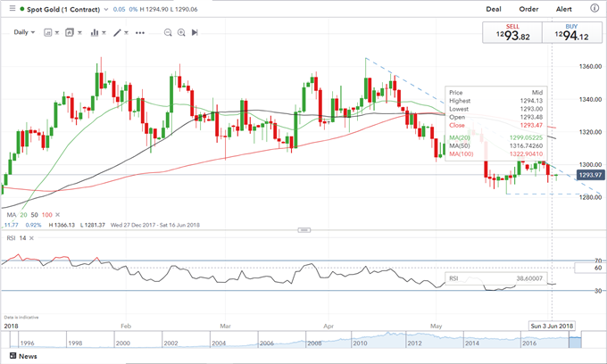Open the Order tab
Screen dimensions: 607x364
[x=528, y=9]
